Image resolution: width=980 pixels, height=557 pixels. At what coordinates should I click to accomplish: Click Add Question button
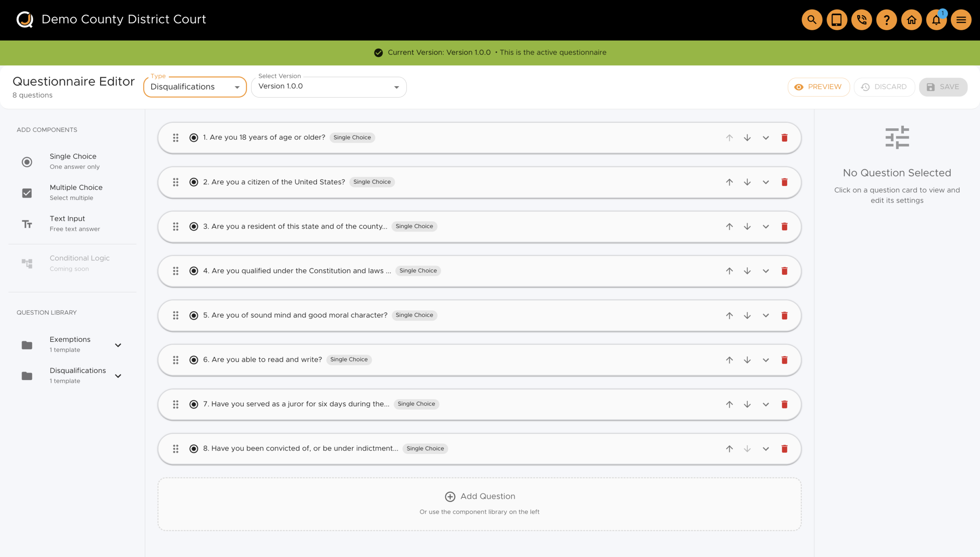point(480,496)
